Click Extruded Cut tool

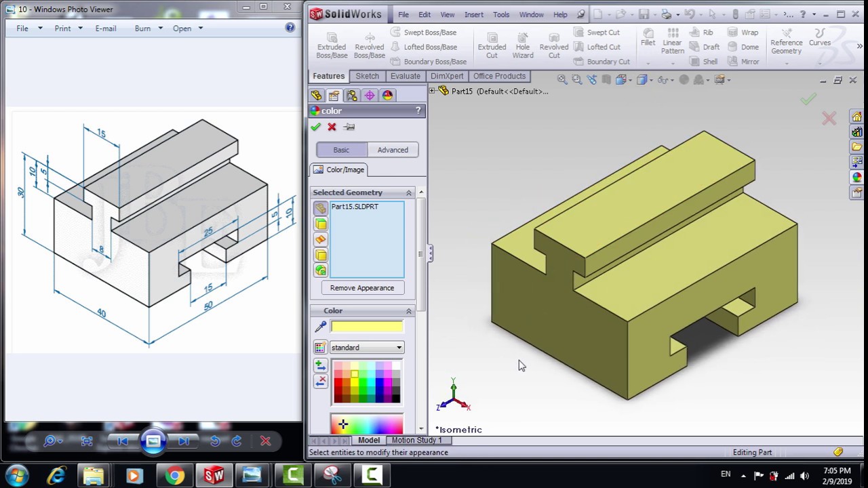[x=492, y=45]
